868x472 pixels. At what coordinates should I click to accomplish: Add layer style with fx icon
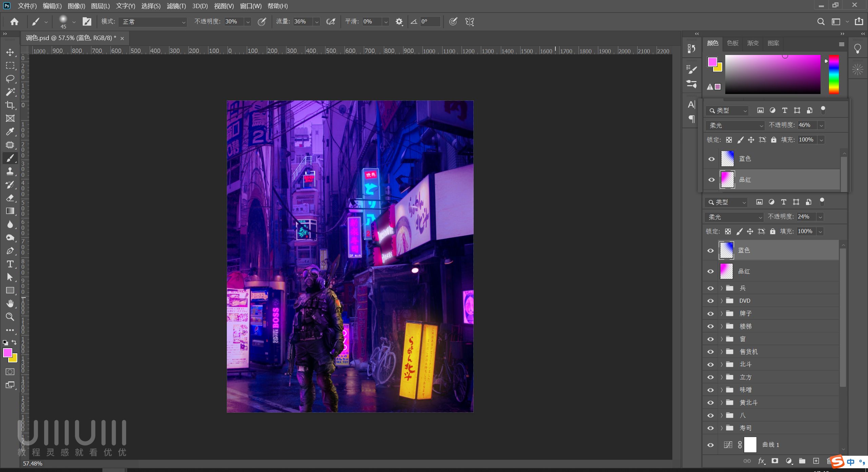pyautogui.click(x=762, y=461)
